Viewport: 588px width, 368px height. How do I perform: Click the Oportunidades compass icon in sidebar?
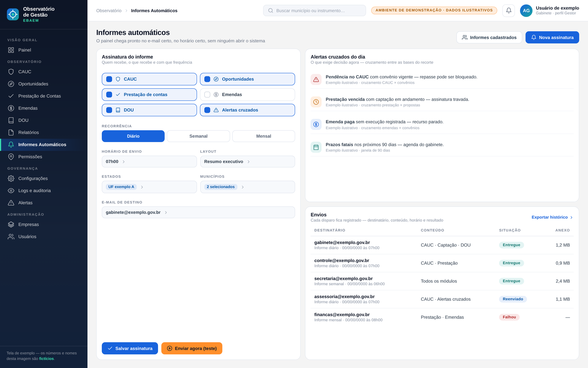[11, 84]
